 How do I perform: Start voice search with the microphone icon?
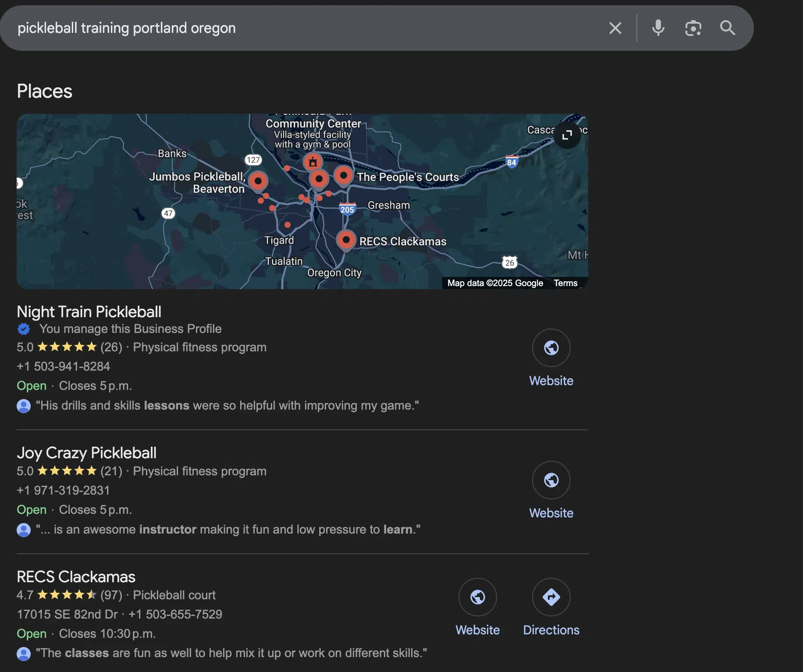pyautogui.click(x=658, y=28)
